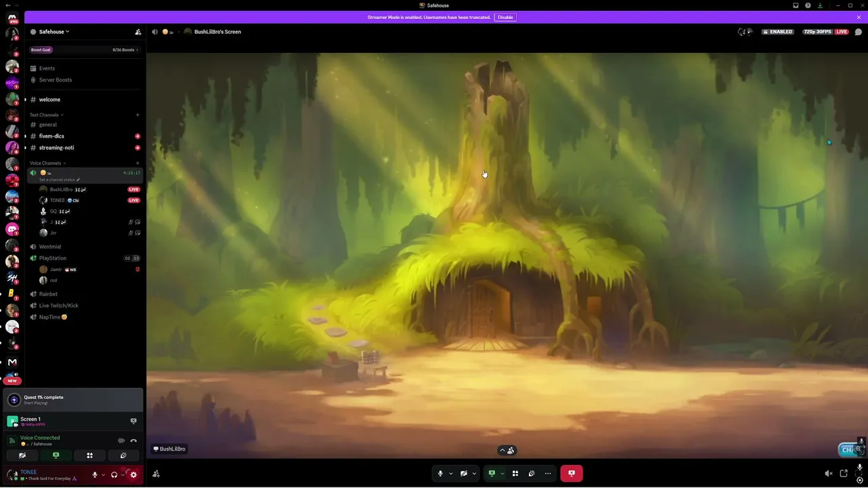Create channel plus next to Text Channels
This screenshot has width=868, height=488.
pos(138,115)
